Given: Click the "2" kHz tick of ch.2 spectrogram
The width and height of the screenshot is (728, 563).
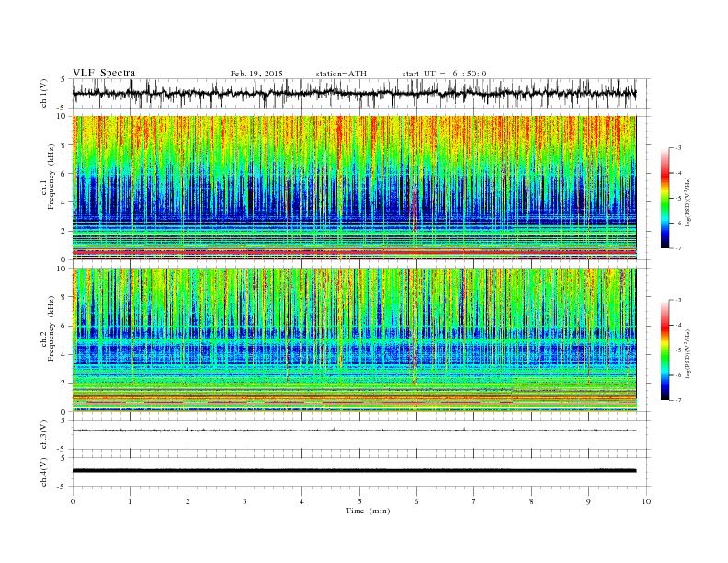Looking at the screenshot, I should click(64, 384).
